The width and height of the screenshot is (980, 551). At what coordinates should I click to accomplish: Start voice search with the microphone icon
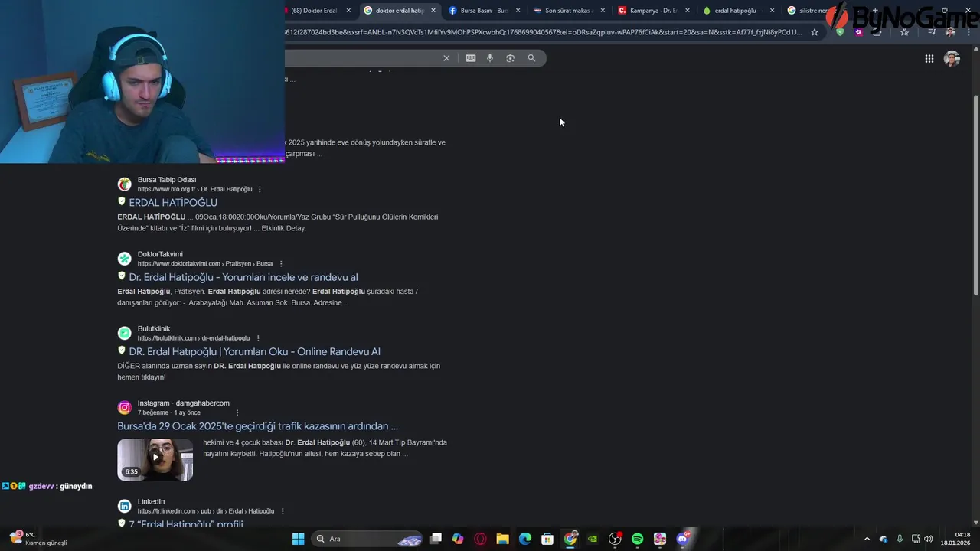(490, 58)
